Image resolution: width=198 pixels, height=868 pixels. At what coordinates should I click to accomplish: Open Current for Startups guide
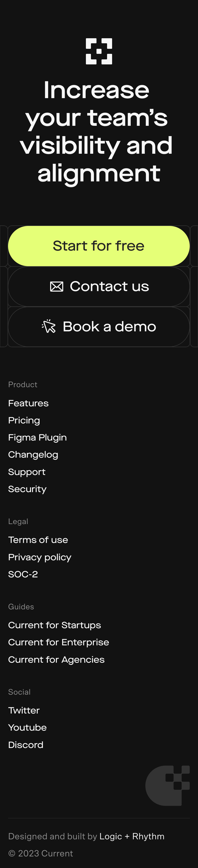tap(54, 625)
